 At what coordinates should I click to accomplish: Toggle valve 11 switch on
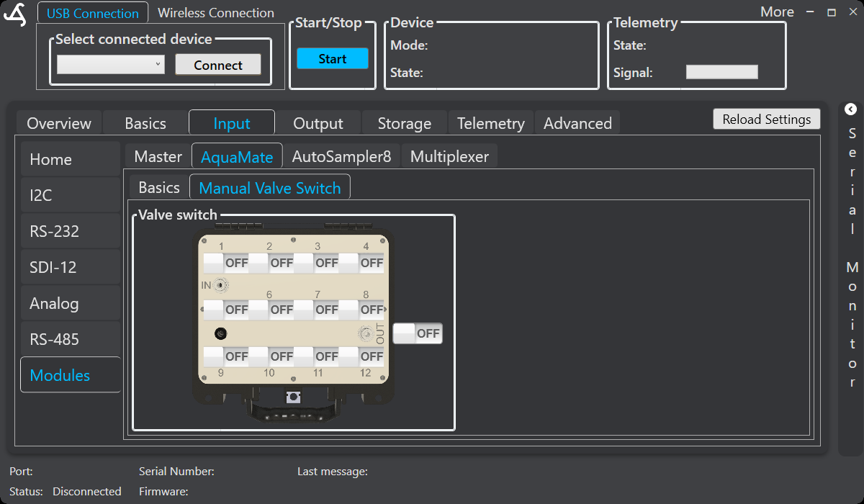(316, 356)
